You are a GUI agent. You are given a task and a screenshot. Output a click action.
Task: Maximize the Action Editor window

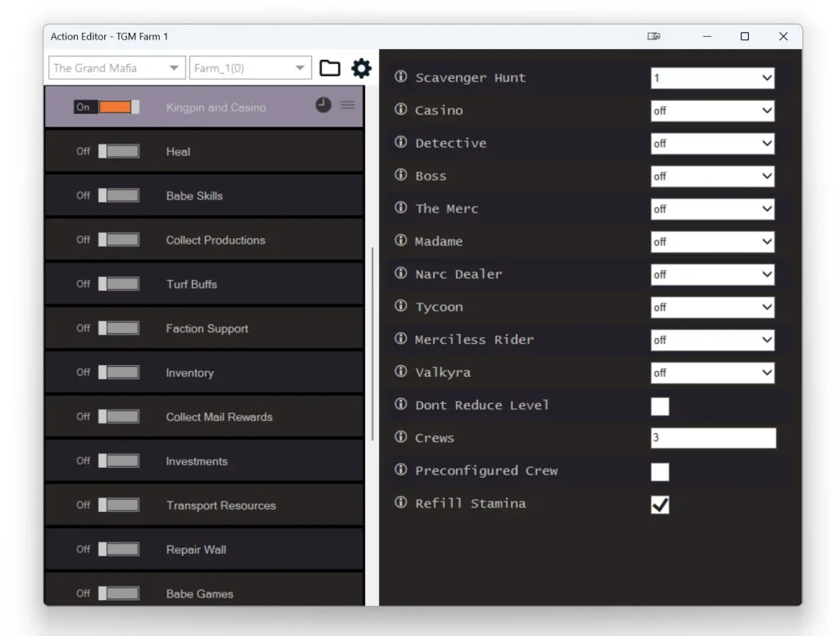[745, 36]
